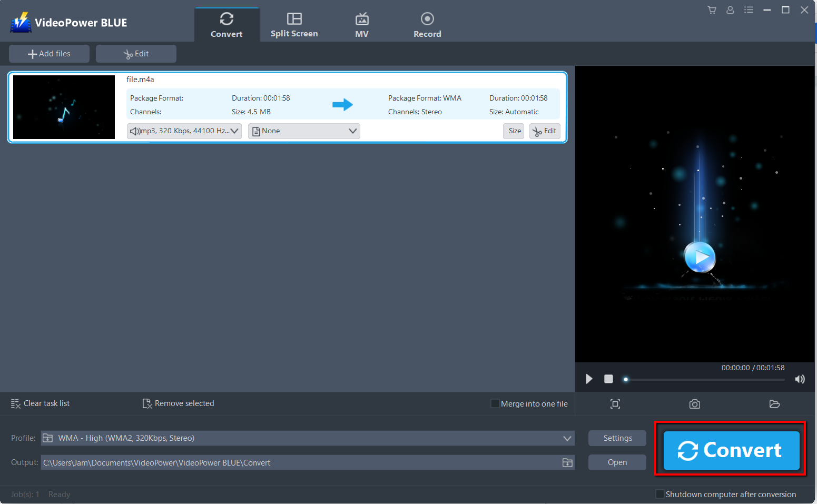Viewport: 817px width, 504px height.
Task: Click the playback progress slider
Action: tap(703, 379)
